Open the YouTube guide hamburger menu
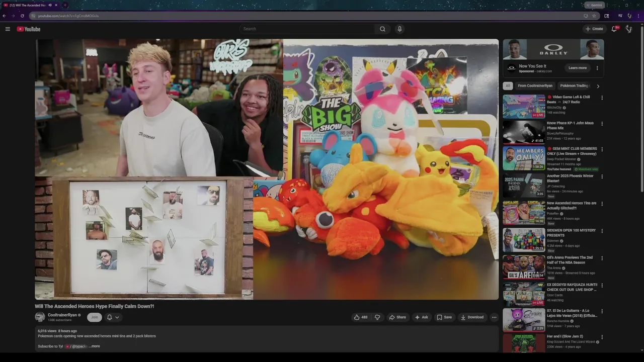The height and width of the screenshot is (362, 644). [x=8, y=29]
